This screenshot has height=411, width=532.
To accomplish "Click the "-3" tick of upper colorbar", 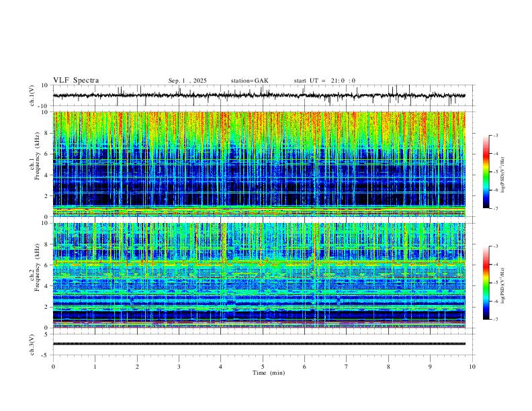I will click(x=496, y=135).
